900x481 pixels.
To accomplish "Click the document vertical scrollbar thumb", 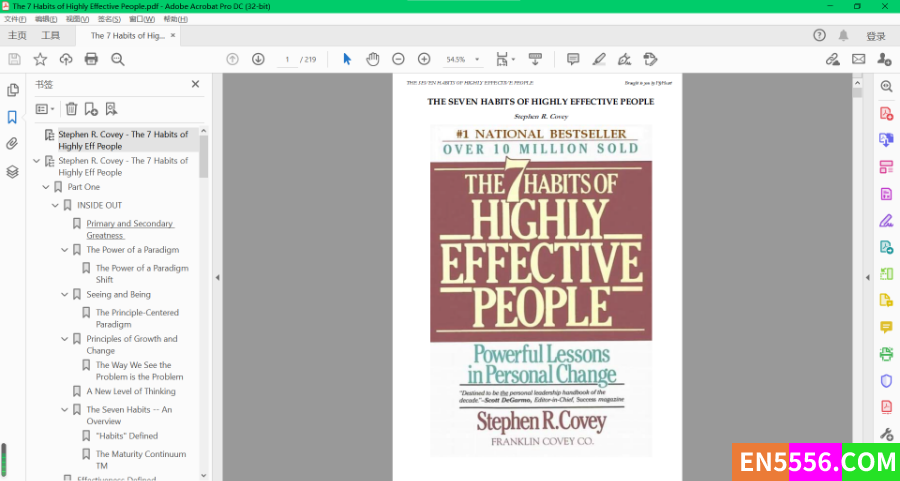I will (x=858, y=92).
